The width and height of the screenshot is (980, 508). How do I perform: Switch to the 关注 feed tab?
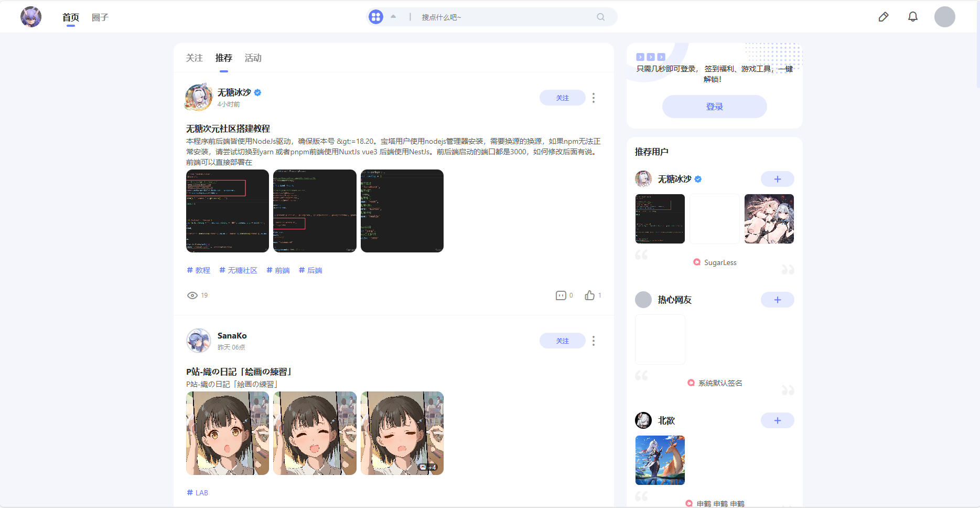(x=194, y=58)
